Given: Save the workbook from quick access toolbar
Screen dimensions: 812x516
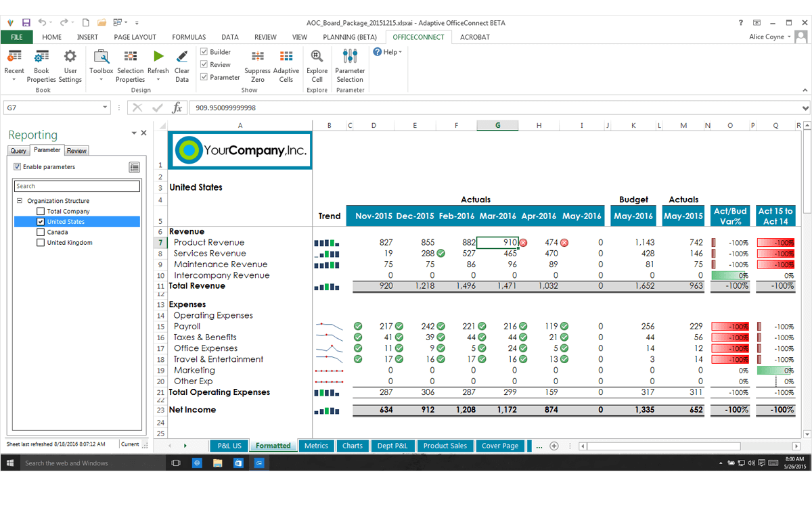Looking at the screenshot, I should pyautogui.click(x=26, y=22).
